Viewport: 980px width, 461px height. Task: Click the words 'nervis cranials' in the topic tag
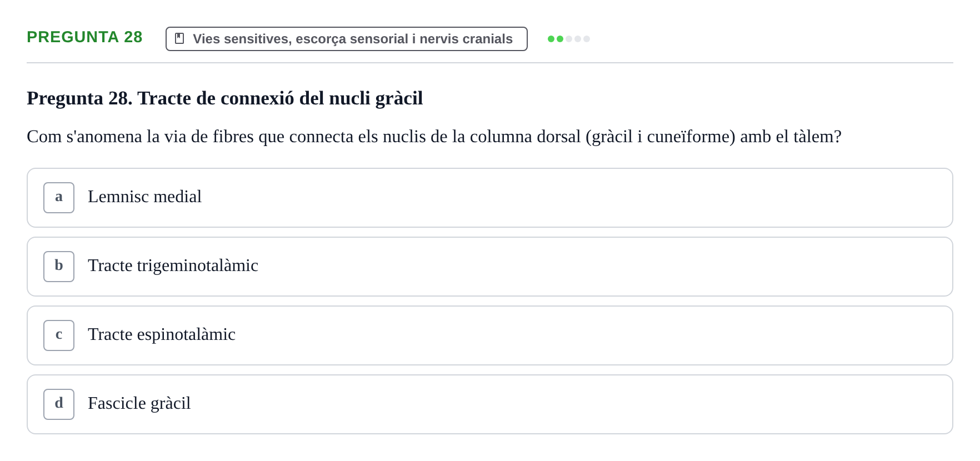pos(466,39)
